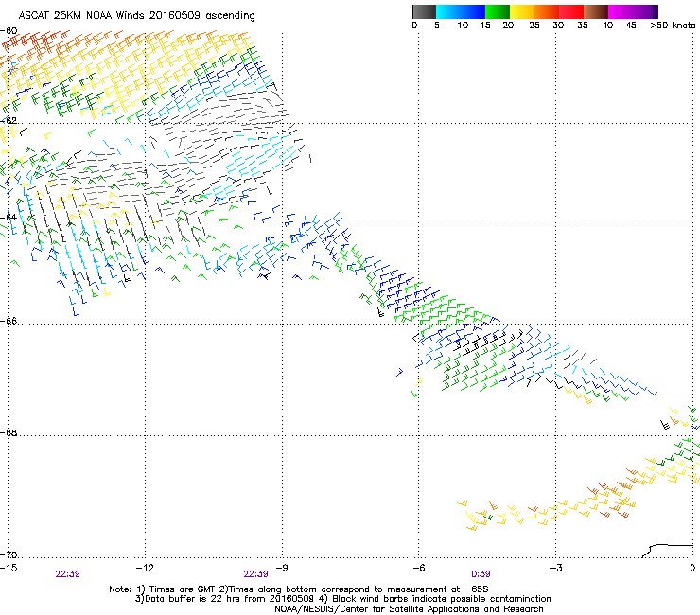Click the yellow 20-25 knots legend color
This screenshot has width=700, height=615.
pyautogui.click(x=522, y=11)
